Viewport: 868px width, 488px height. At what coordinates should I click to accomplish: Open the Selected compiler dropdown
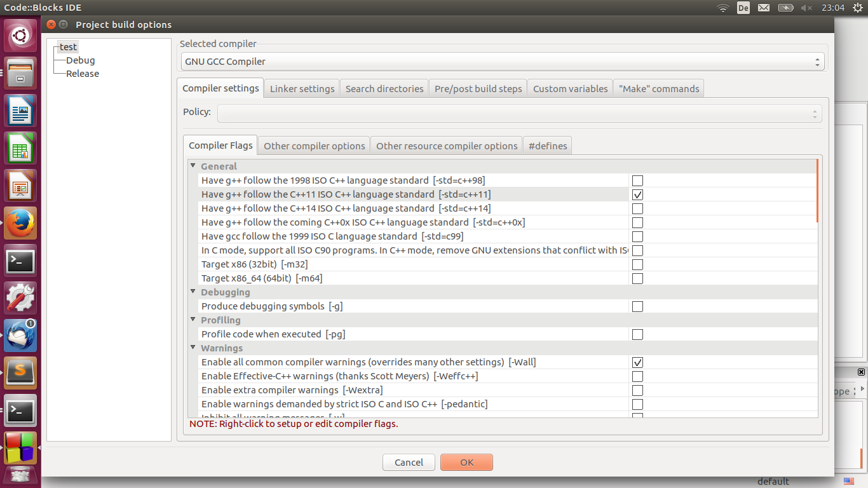502,62
